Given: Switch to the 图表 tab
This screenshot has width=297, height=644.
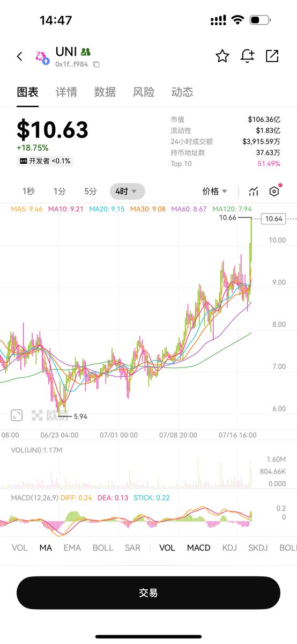Looking at the screenshot, I should (x=27, y=92).
